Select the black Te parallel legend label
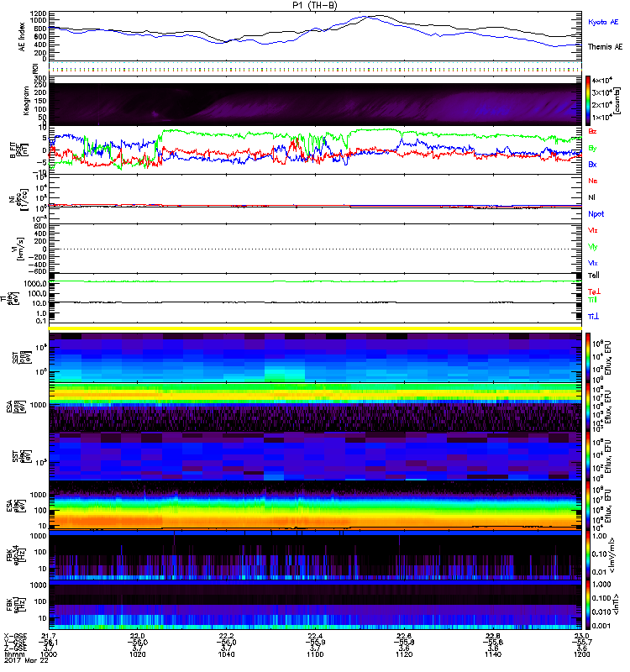This screenshot has height=672, width=630. (x=593, y=276)
